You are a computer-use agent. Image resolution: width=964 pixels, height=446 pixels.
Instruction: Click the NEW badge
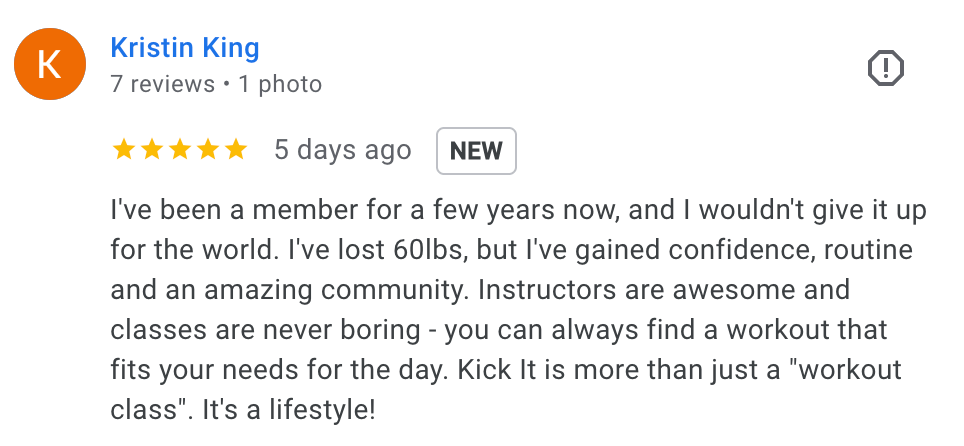[x=476, y=151]
